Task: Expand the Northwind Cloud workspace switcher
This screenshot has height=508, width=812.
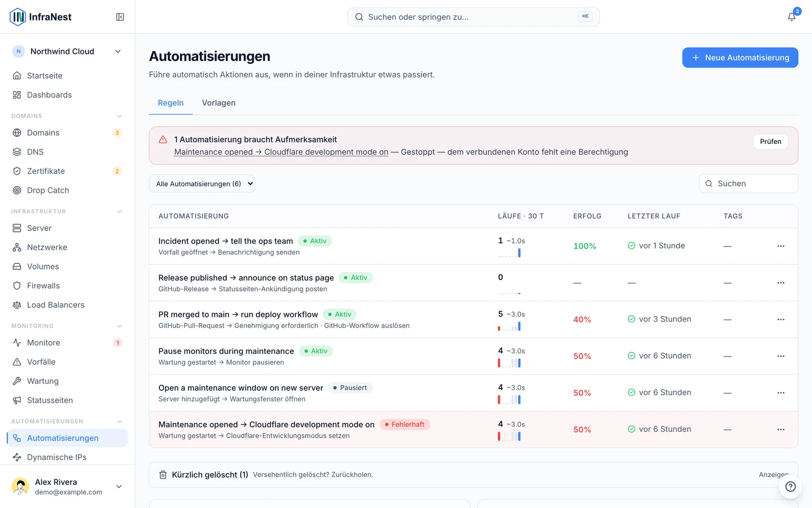Action: (x=67, y=52)
